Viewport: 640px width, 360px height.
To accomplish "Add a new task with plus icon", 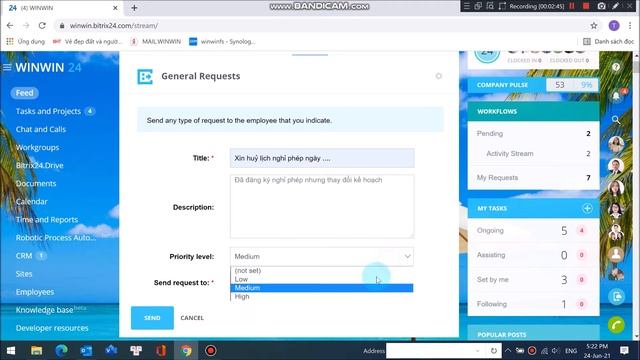I will click(x=587, y=209).
